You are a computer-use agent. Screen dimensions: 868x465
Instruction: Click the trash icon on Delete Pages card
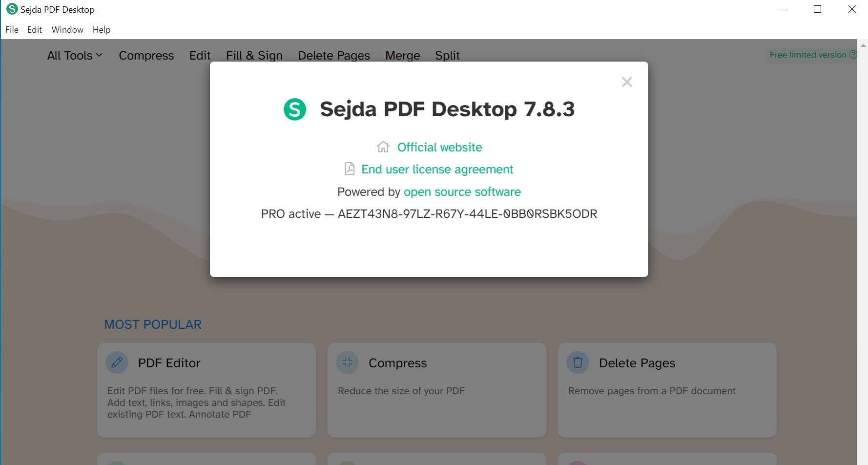pyautogui.click(x=578, y=362)
